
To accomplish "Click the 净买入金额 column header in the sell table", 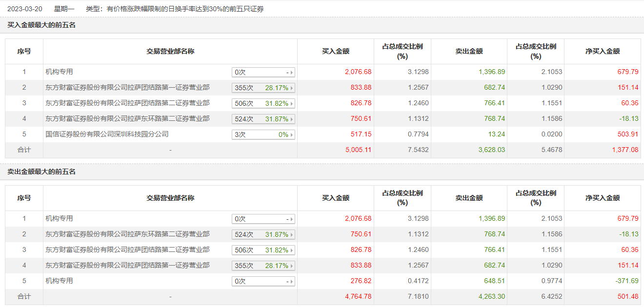I will tap(603, 198).
